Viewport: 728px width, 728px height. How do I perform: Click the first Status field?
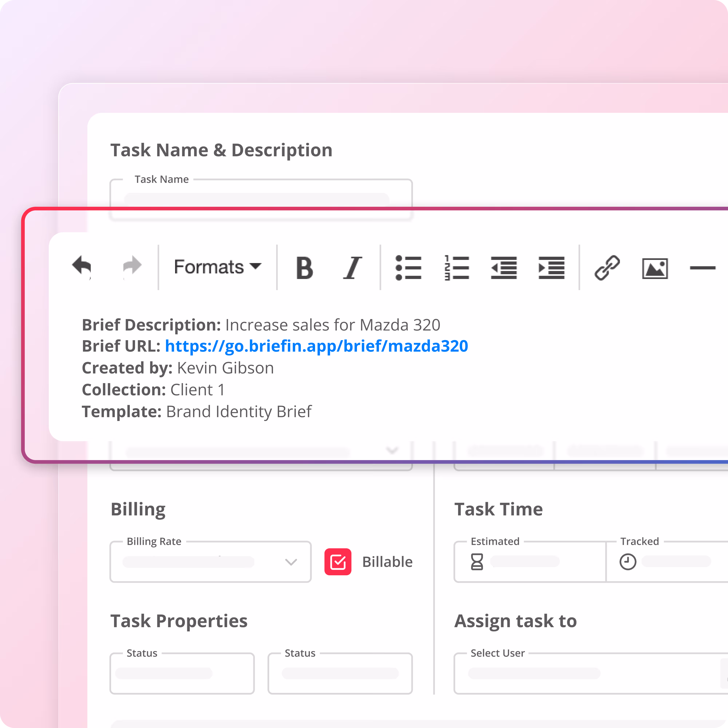[182, 673]
